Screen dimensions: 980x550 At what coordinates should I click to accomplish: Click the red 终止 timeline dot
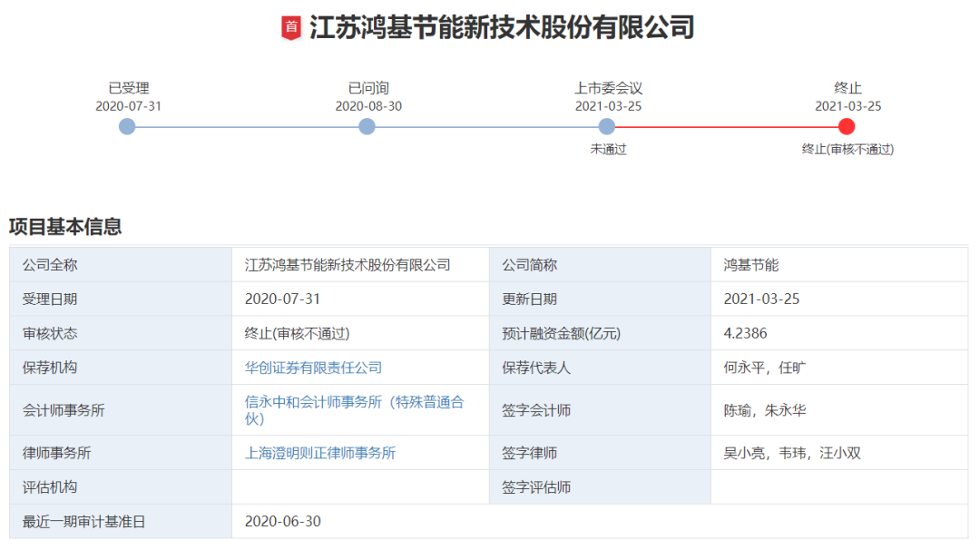pyautogui.click(x=847, y=127)
